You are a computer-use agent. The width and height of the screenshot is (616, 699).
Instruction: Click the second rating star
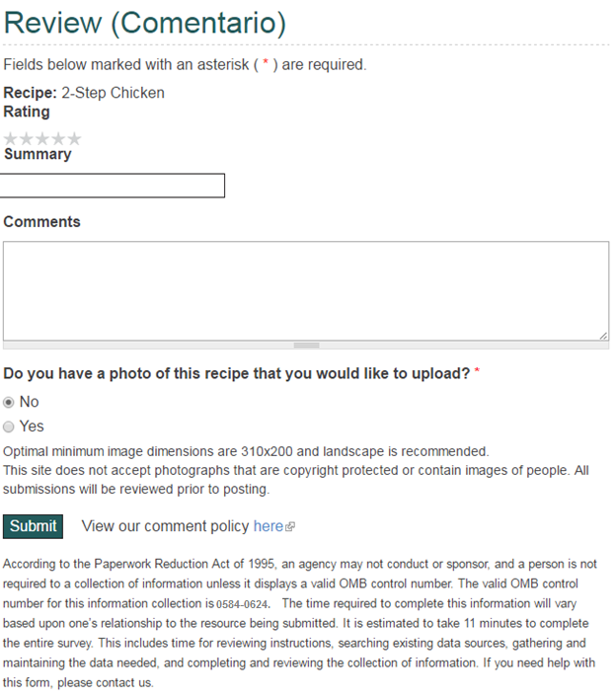pos(27,139)
